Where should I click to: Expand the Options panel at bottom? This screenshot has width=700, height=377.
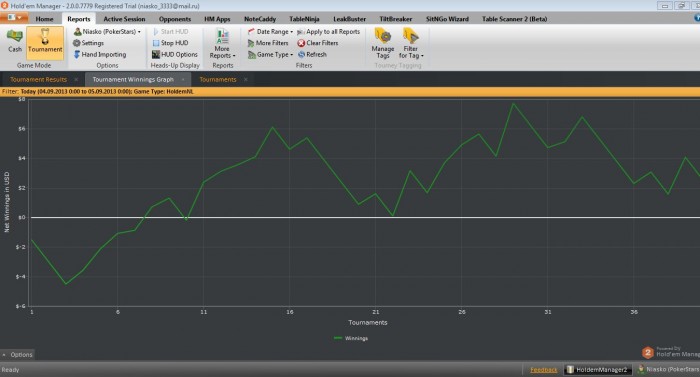17,355
